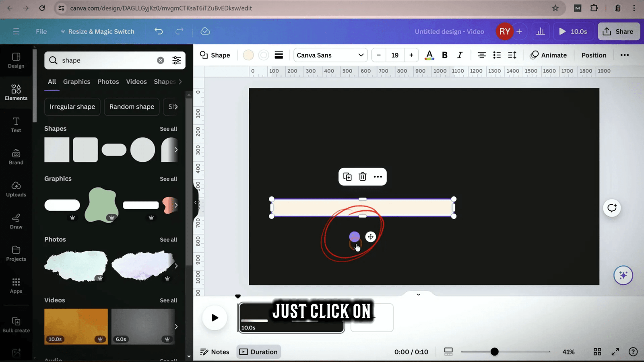
Task: Show more Photos row arrow
Action: pyautogui.click(x=176, y=266)
